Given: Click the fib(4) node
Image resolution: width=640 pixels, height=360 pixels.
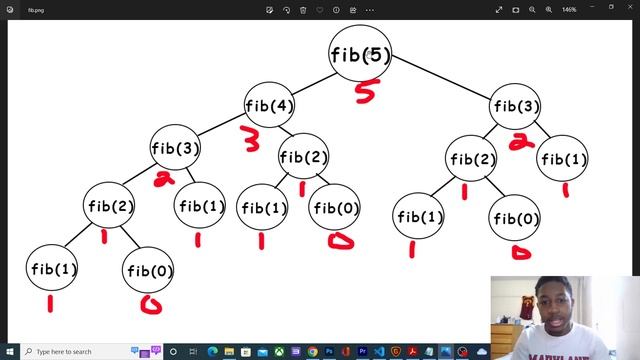Looking at the screenshot, I should (269, 105).
